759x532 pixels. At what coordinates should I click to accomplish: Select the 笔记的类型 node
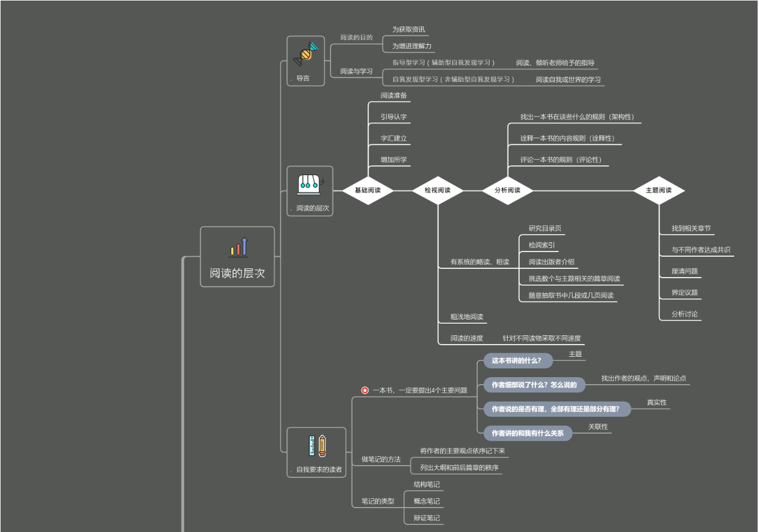[377, 501]
